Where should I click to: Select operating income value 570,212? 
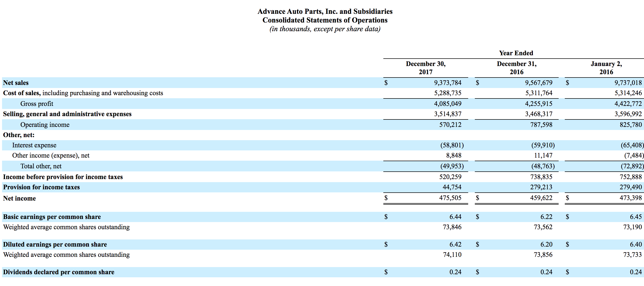tap(450, 125)
